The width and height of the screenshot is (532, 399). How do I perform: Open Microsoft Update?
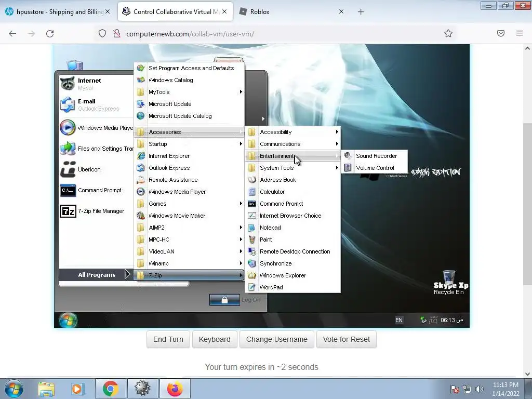pyautogui.click(x=189, y=104)
